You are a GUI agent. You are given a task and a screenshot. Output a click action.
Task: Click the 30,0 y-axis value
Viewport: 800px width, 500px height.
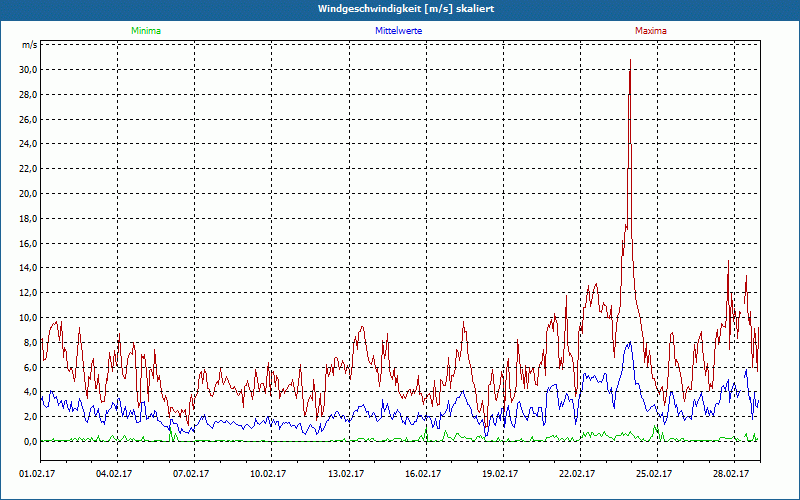[x=29, y=70]
